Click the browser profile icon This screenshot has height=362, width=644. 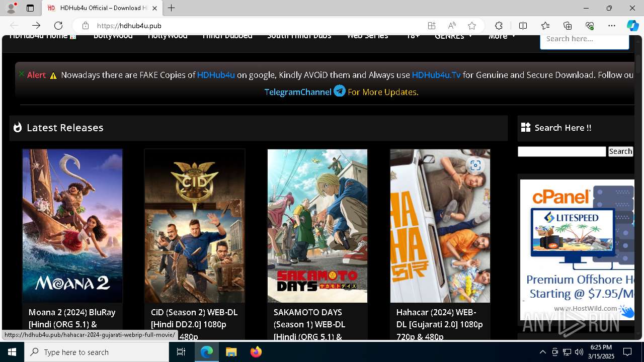pyautogui.click(x=11, y=8)
